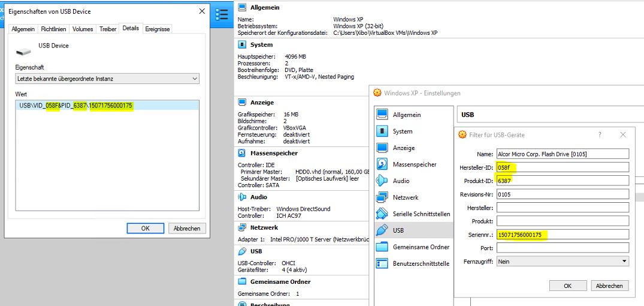Image resolution: width=644 pixels, height=306 pixels.
Task: Open Gemeinsame Ordner folder icon
Action: tap(382, 247)
